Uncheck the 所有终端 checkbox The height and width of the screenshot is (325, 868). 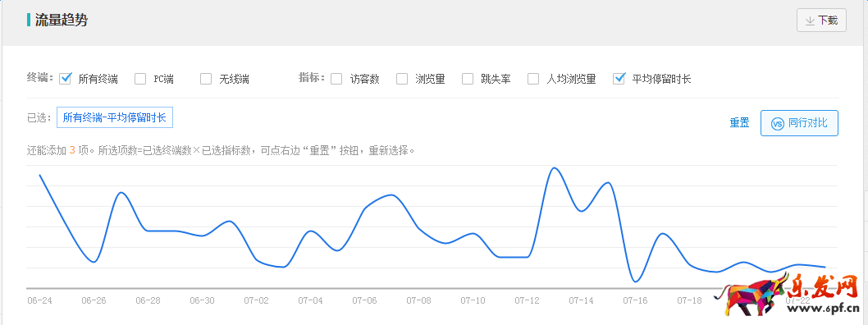pos(66,78)
